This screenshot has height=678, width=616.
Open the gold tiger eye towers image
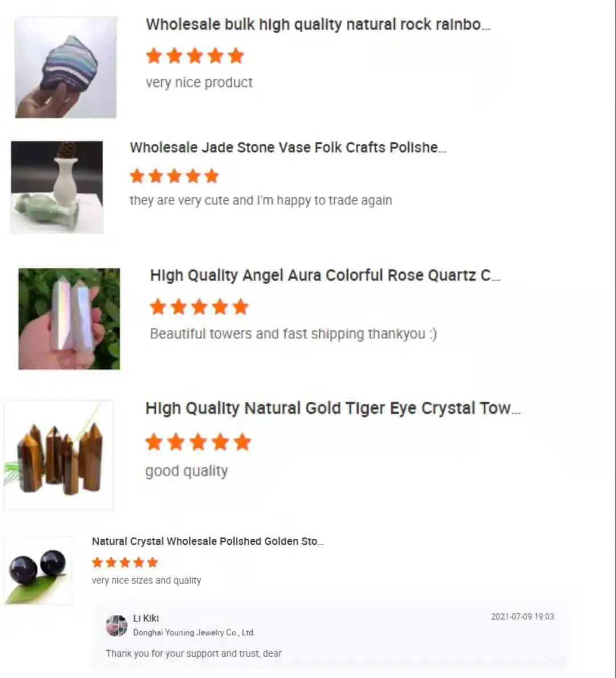coord(59,455)
